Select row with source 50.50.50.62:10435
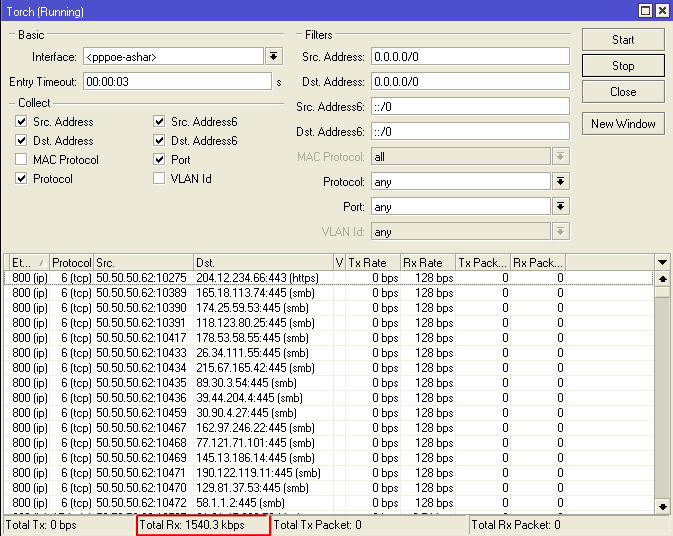The width and height of the screenshot is (673, 536). [x=328, y=383]
